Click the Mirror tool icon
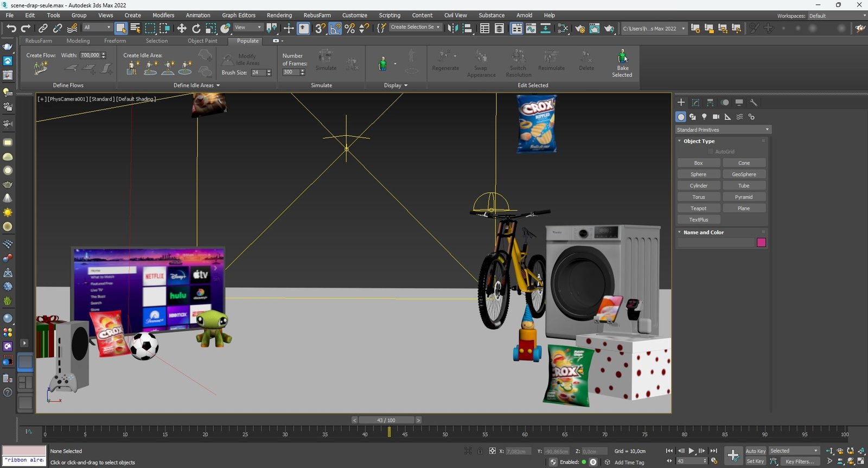Screen dimensions: 868x468 point(452,28)
